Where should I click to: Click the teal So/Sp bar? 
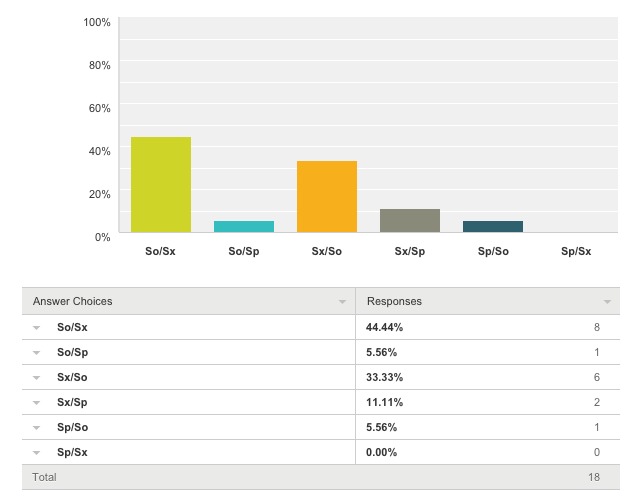pos(243,227)
